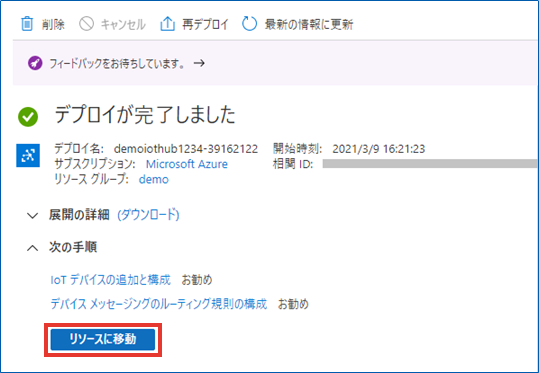The image size is (539, 373).
Task: Click the green deployment success checkmark icon
Action: (x=28, y=117)
